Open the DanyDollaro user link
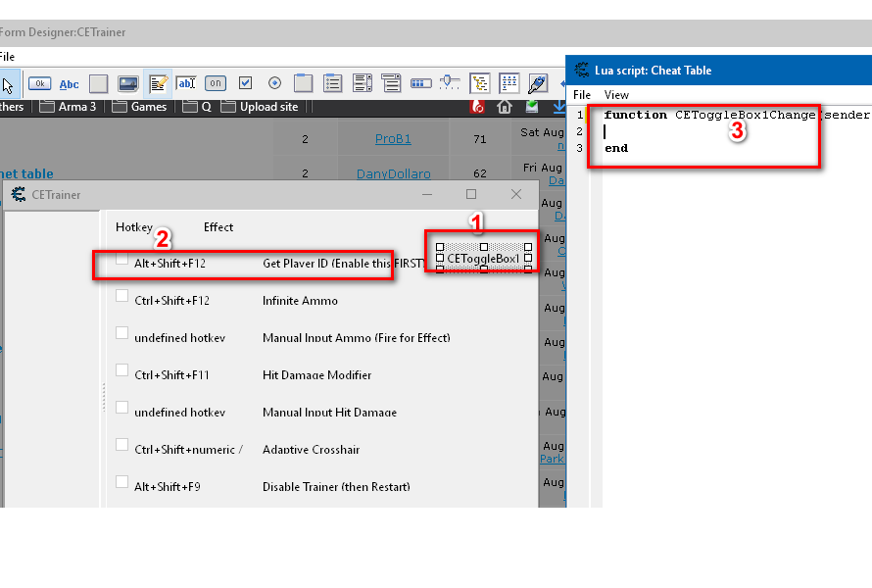This screenshot has width=872, height=588. click(x=394, y=173)
